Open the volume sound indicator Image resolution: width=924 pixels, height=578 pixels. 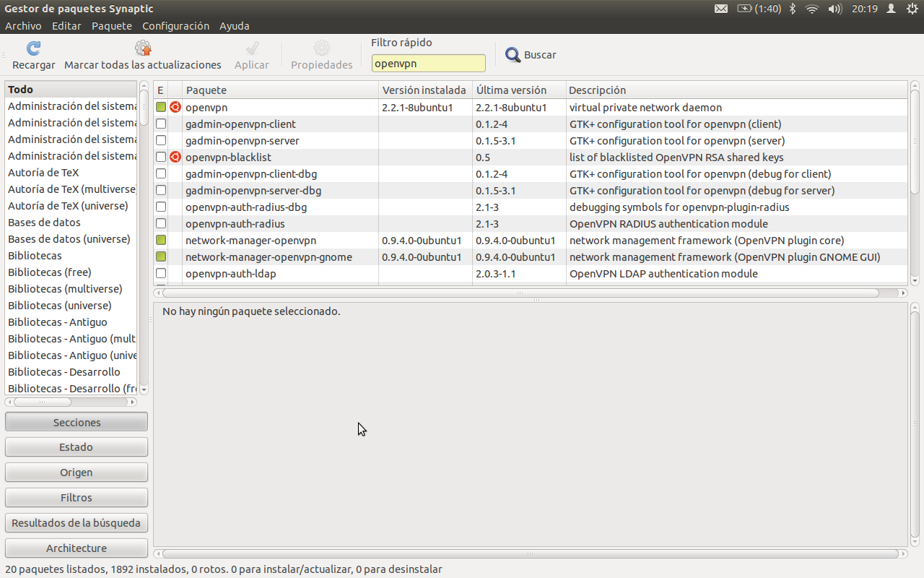click(835, 9)
